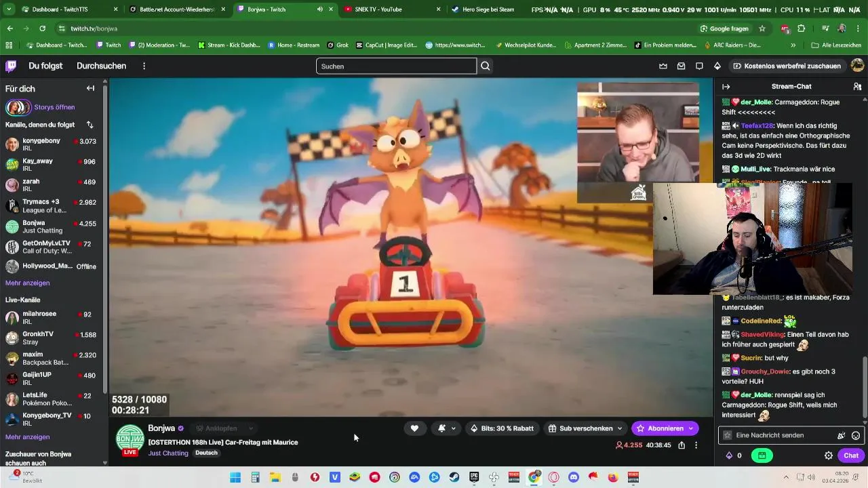This screenshot has height=488, width=868.
Task: Show hidden system tray icons
Action: tap(786, 477)
